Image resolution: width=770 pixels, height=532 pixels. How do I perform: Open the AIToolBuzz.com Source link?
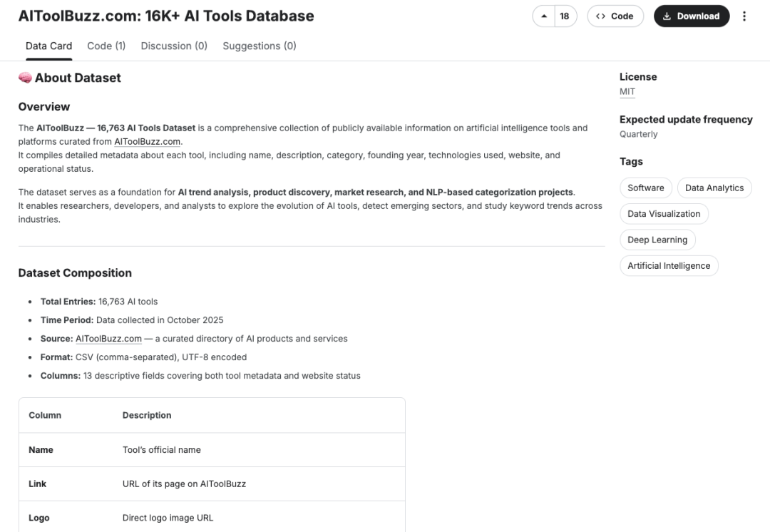tap(108, 339)
